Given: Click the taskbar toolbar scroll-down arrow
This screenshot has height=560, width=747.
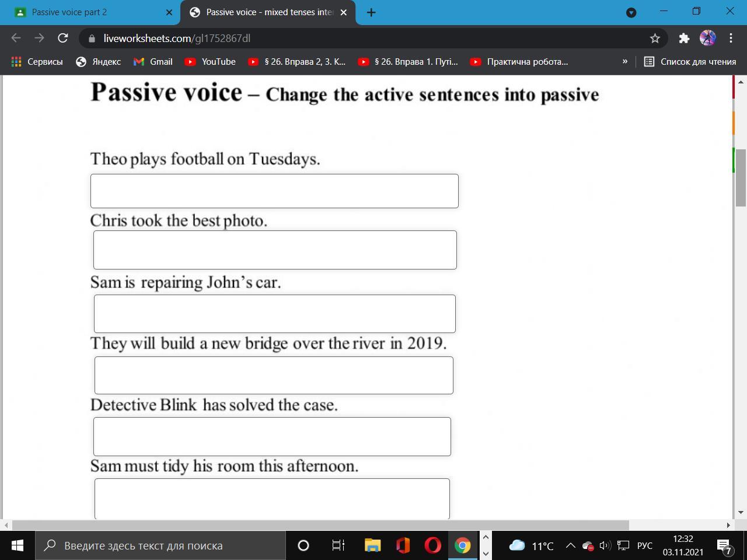Looking at the screenshot, I should pyautogui.click(x=486, y=554).
